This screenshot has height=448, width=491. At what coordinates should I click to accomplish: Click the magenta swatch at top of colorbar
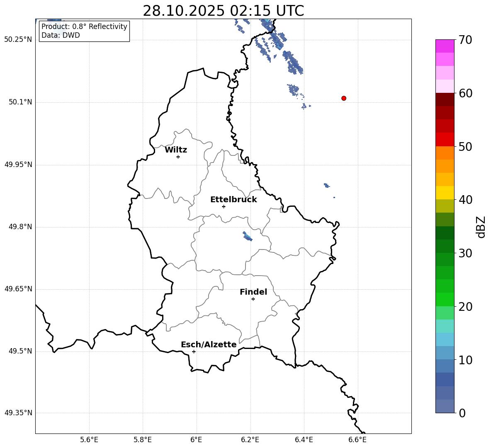pos(445,46)
